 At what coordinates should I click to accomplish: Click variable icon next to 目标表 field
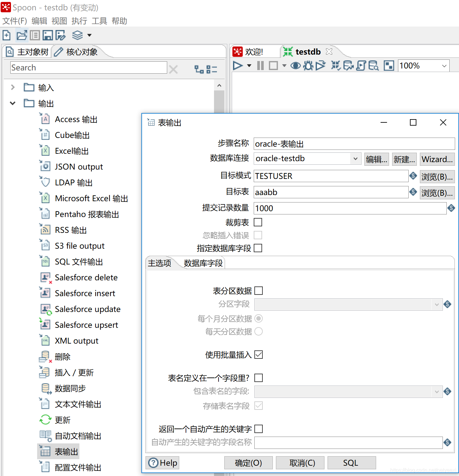coord(413,192)
